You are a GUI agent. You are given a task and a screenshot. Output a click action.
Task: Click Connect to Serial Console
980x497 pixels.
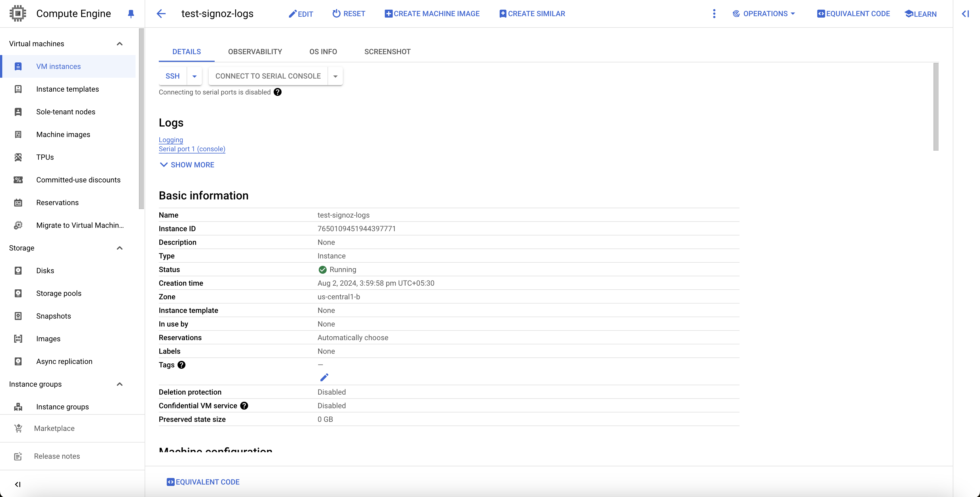(x=268, y=76)
